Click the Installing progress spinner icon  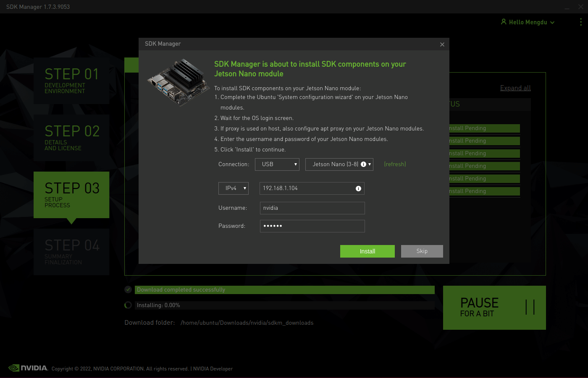[128, 305]
